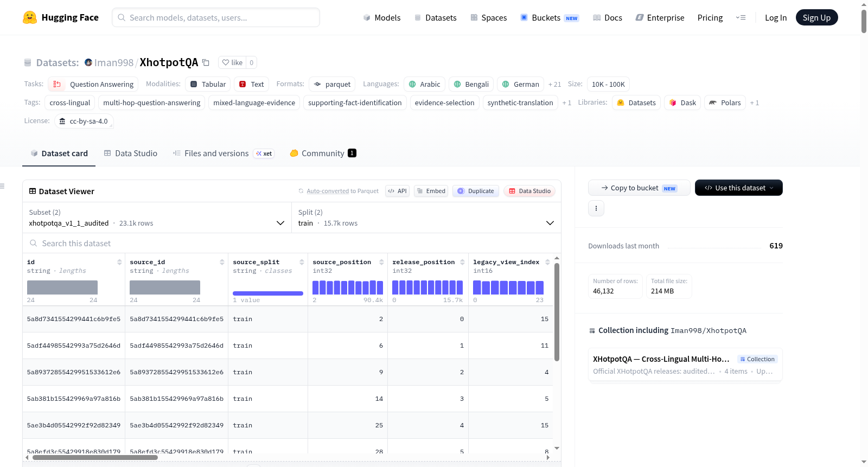Screen dimensions: 868x467
Task: Click the Iman998 user avatar
Action: click(88, 62)
